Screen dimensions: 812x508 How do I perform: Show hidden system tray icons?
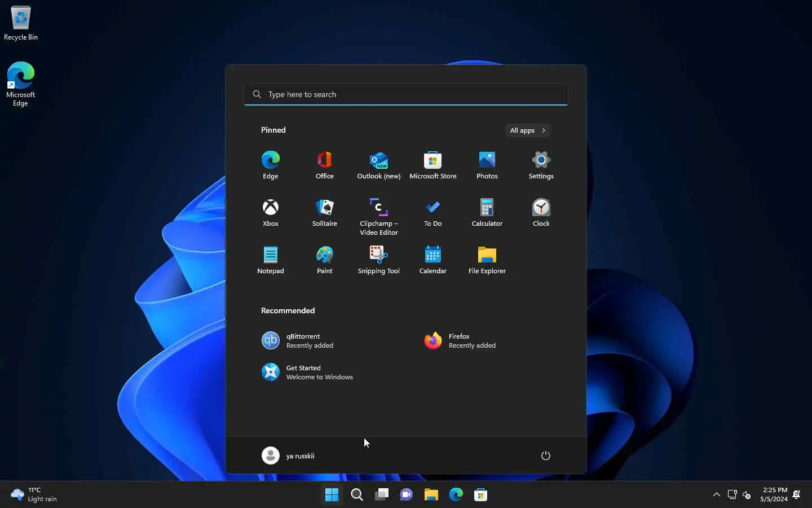click(x=717, y=495)
